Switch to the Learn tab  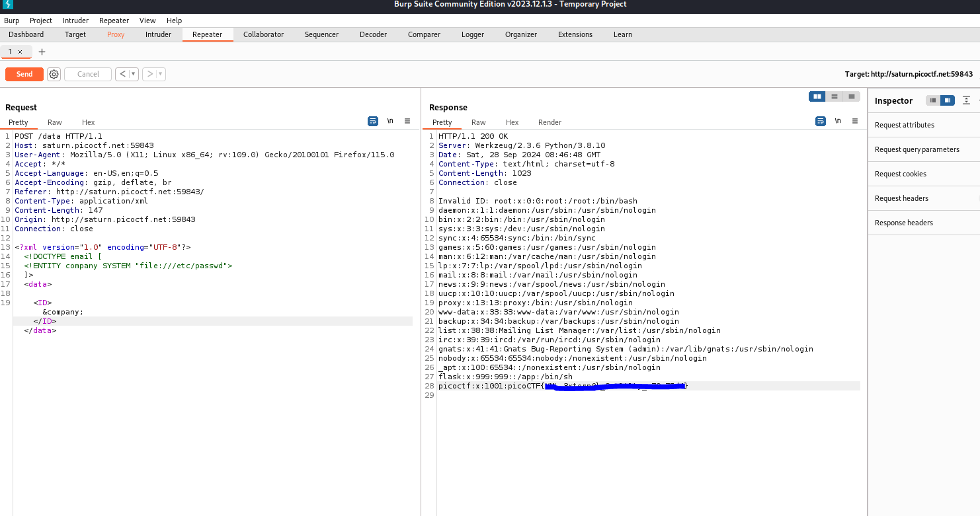(623, 34)
